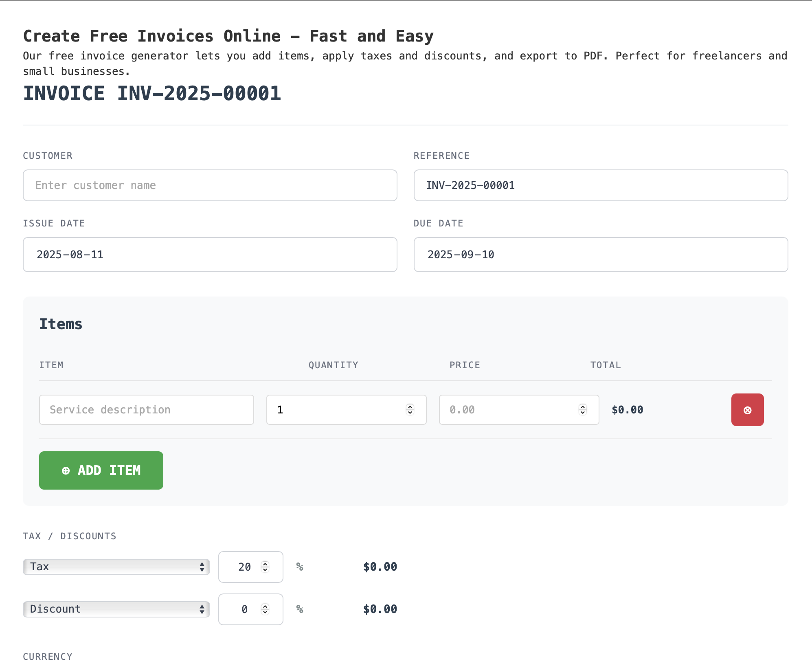
Task: Open the Tax type dropdown
Action: [x=116, y=567]
